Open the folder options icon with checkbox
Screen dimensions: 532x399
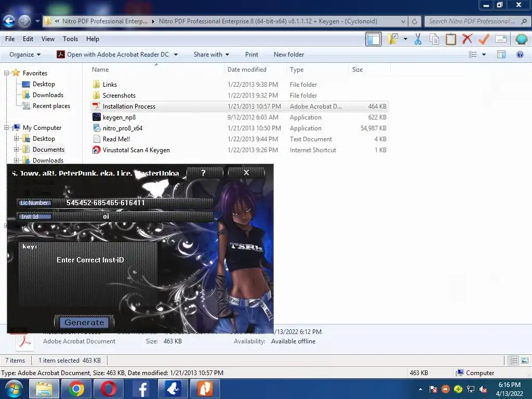393,38
